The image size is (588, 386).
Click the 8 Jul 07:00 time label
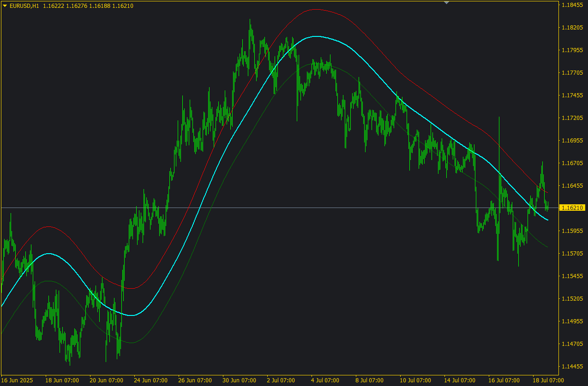(369, 380)
